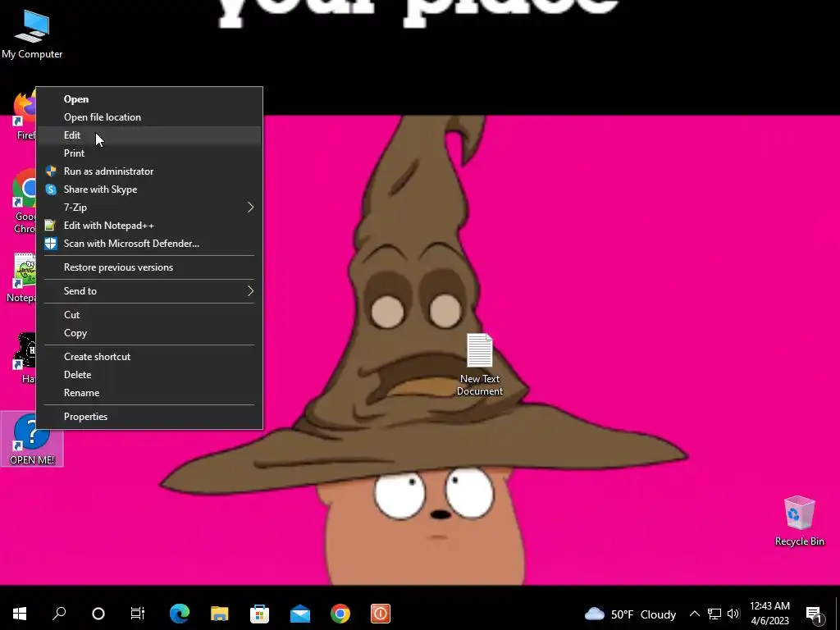
Task: Choose Open file location
Action: coord(149,117)
